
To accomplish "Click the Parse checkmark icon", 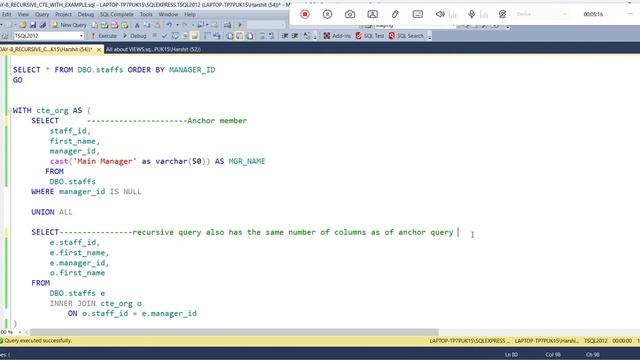I will point(164,36).
